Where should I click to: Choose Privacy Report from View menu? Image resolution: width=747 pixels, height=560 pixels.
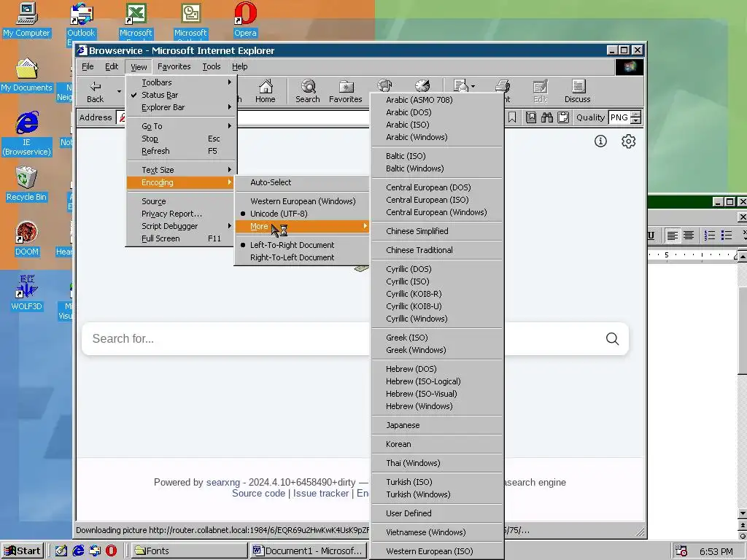point(181,214)
